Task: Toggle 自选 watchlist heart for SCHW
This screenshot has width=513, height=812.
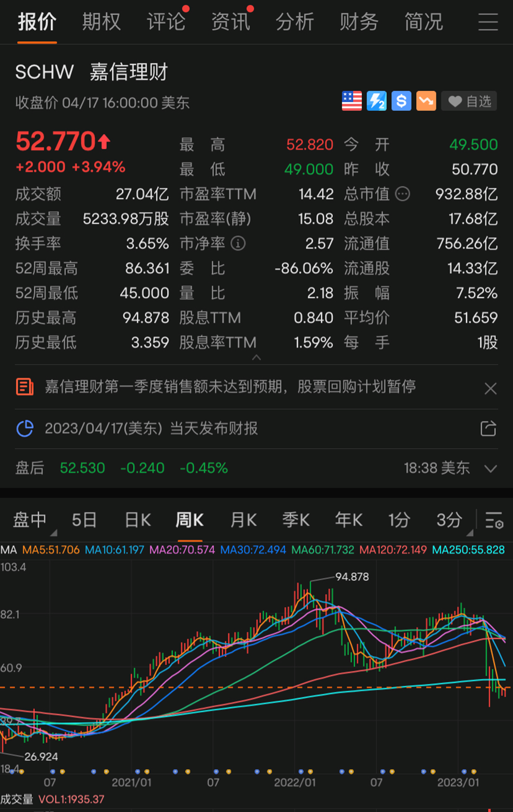Action: pos(468,100)
